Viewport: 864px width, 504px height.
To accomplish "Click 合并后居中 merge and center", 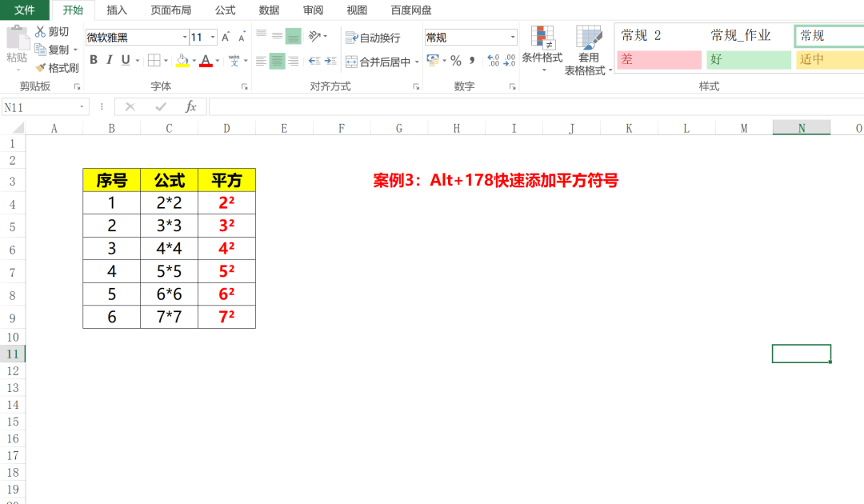I will pyautogui.click(x=378, y=62).
